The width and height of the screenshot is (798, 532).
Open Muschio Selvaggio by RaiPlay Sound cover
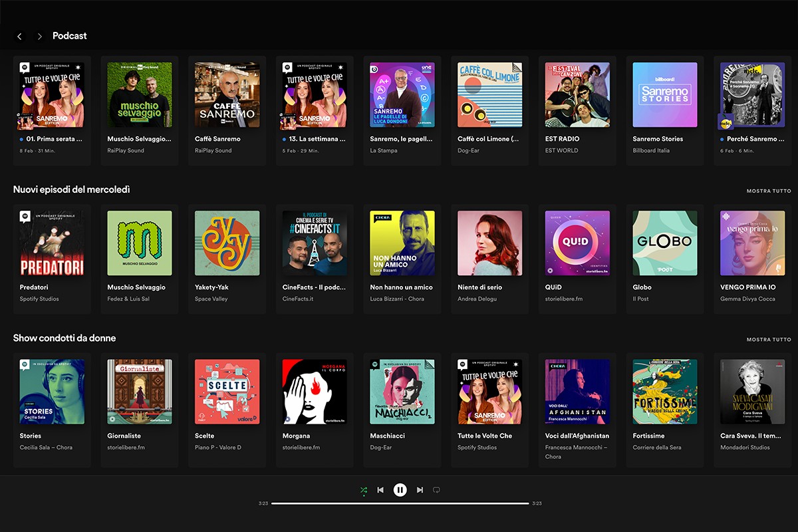pos(140,94)
